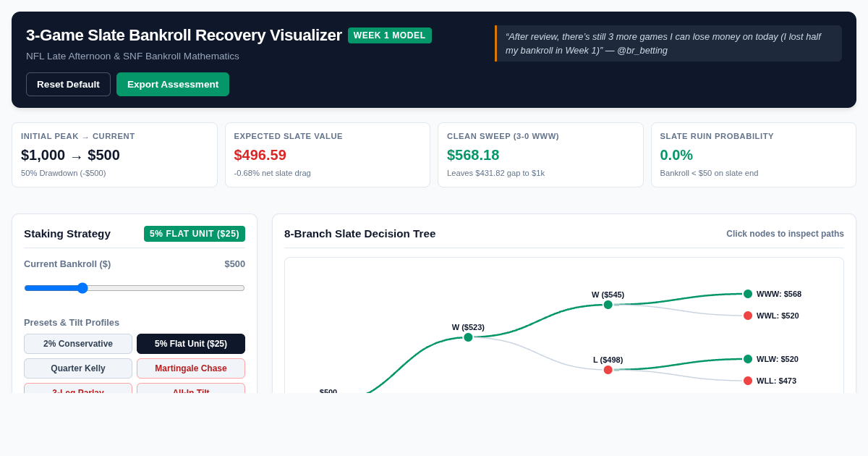Click the 'Bankroll < $50 on slate end' caption
This screenshot has height=456, width=868.
707,173
